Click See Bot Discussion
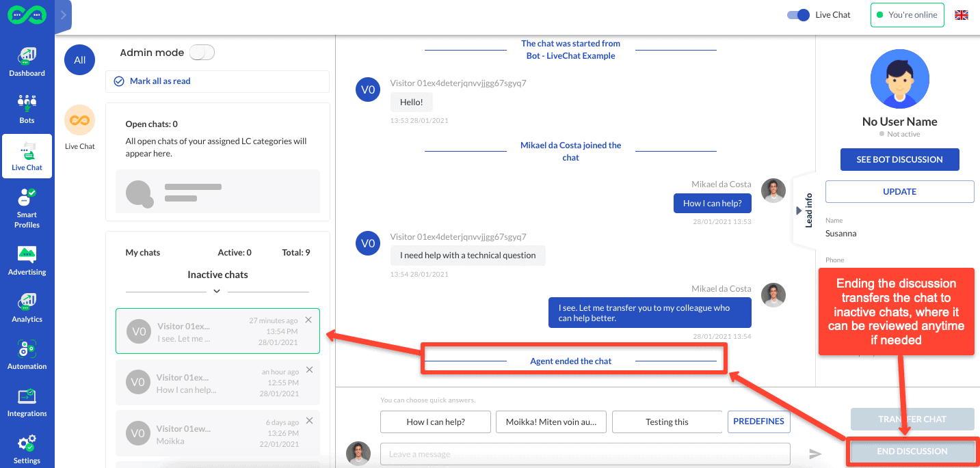980x468 pixels. (x=899, y=159)
